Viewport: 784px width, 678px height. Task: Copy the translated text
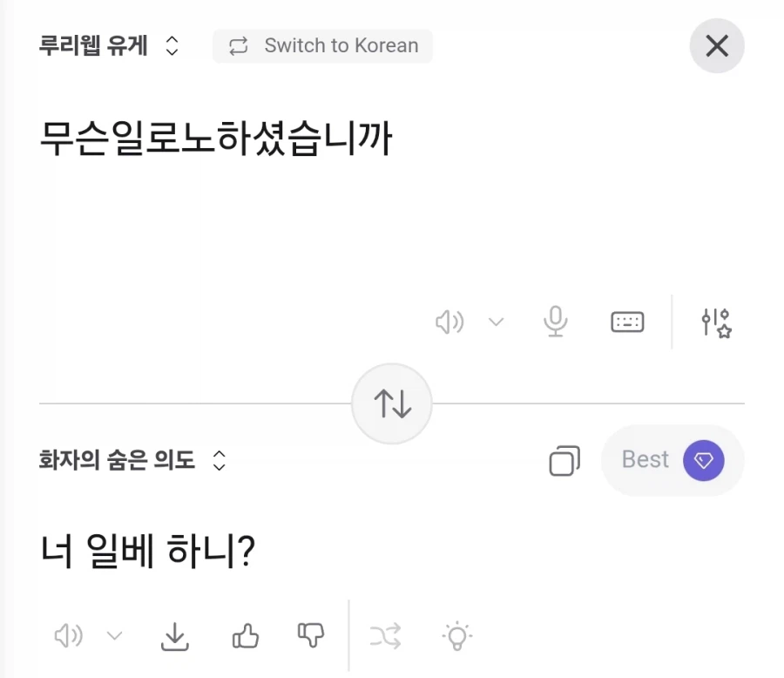click(x=564, y=461)
